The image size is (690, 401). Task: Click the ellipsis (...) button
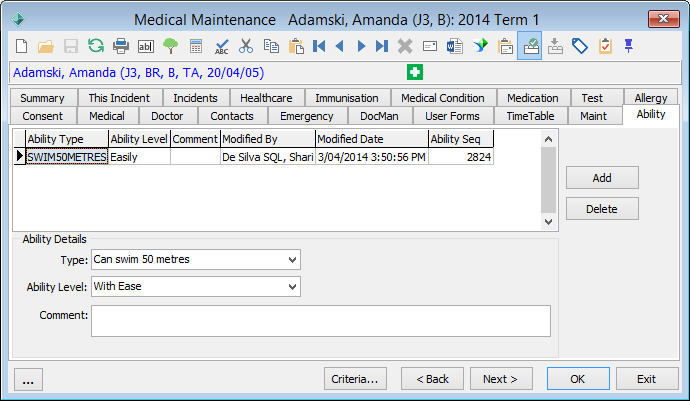(29, 380)
